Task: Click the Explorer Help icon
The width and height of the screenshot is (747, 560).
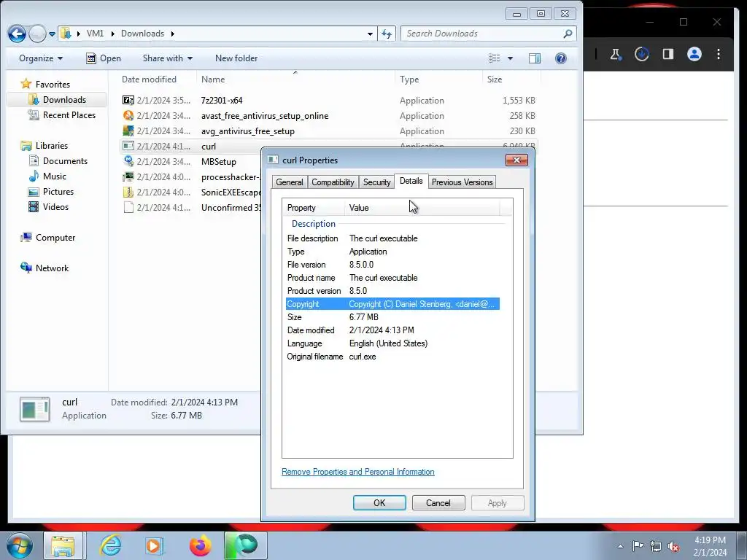Action: click(561, 58)
